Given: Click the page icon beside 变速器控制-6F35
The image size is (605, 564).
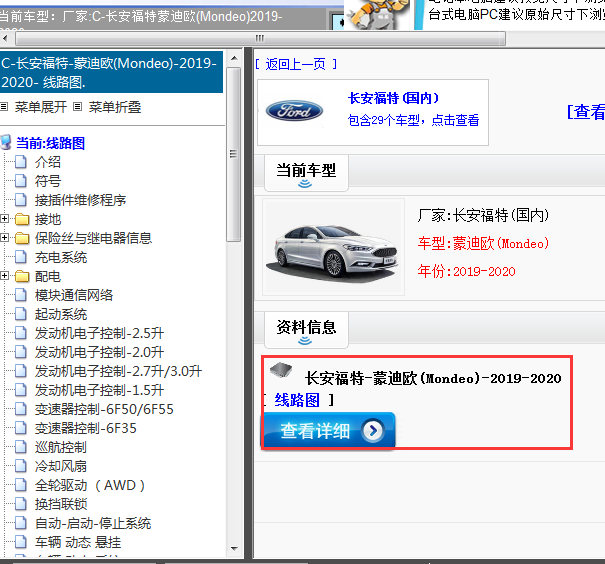Looking at the screenshot, I should tap(21, 428).
